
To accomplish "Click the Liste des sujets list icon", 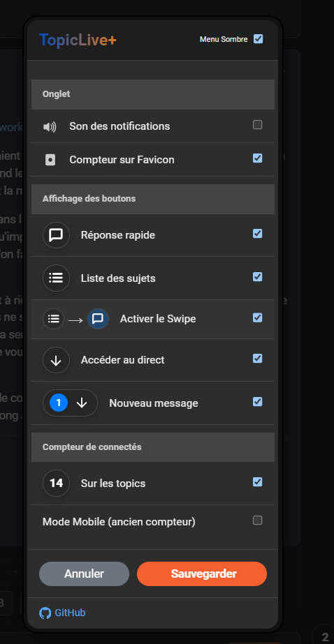I will (56, 278).
